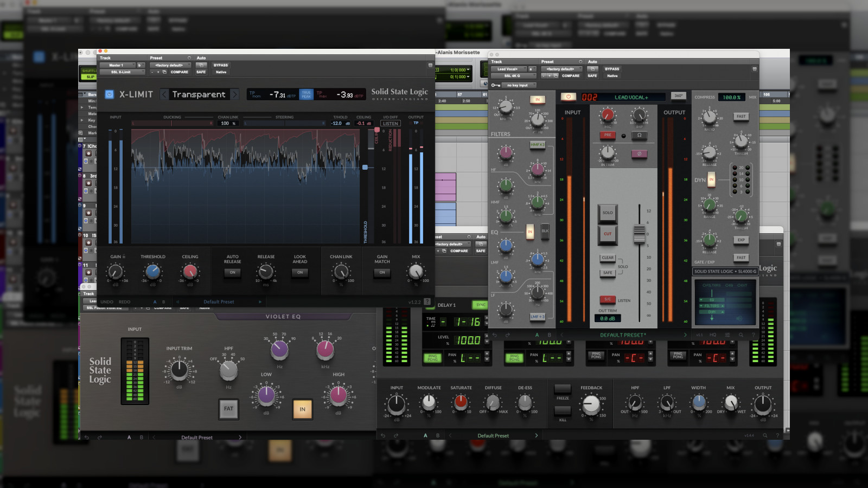
Task: Open the SSL 4K G hamburger menu icon
Action: point(727,335)
